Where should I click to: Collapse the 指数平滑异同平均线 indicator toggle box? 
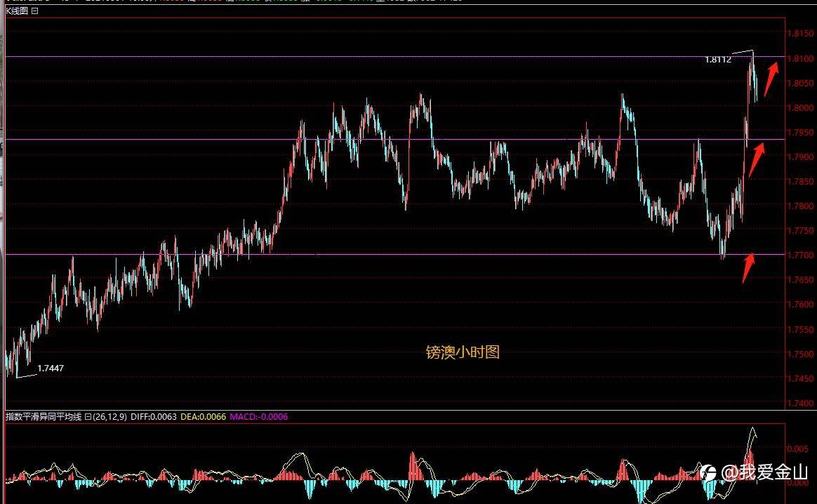88,416
